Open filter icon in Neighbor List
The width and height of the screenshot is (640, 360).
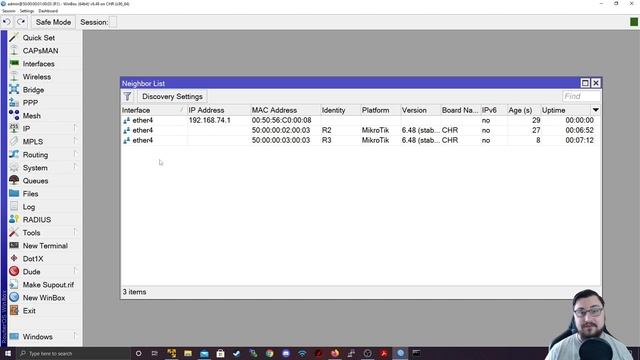coord(127,96)
